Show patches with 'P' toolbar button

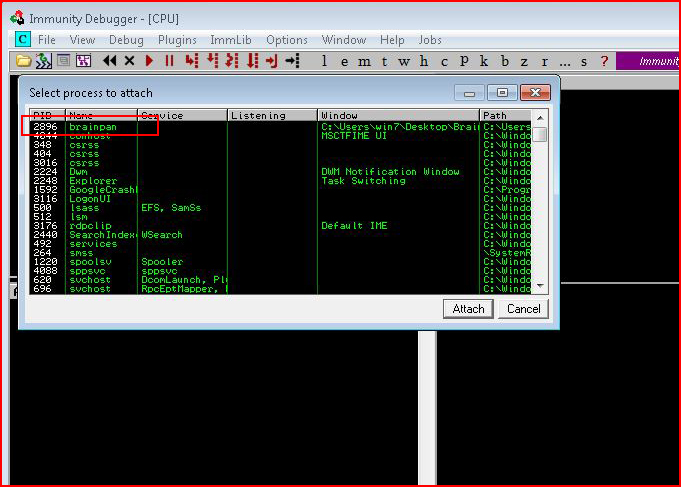click(x=464, y=61)
